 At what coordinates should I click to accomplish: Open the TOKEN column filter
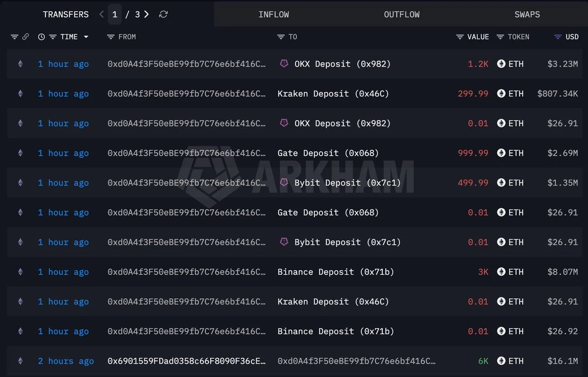pyautogui.click(x=500, y=37)
